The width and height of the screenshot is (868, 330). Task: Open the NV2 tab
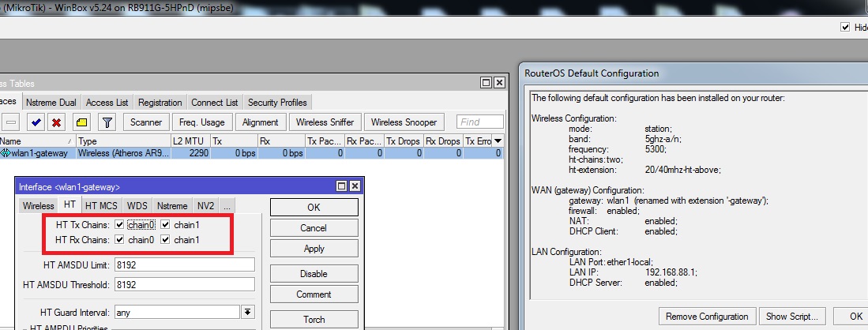click(205, 205)
